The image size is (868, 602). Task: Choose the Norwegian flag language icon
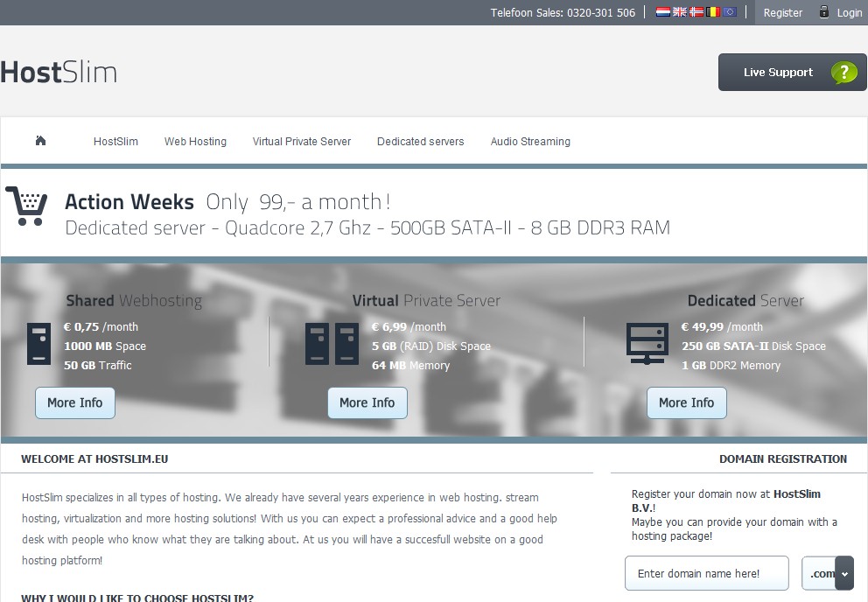tap(696, 11)
